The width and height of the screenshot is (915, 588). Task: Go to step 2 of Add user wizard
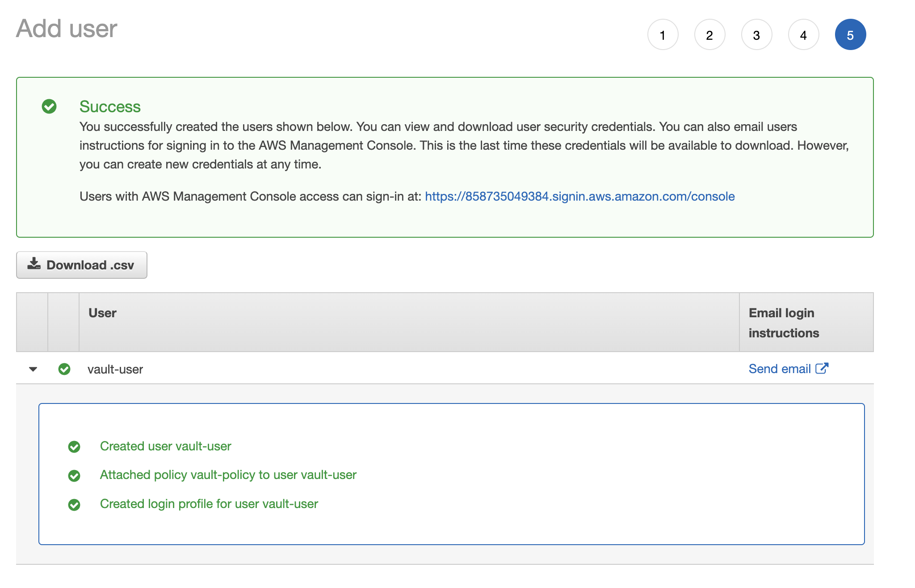[709, 35]
